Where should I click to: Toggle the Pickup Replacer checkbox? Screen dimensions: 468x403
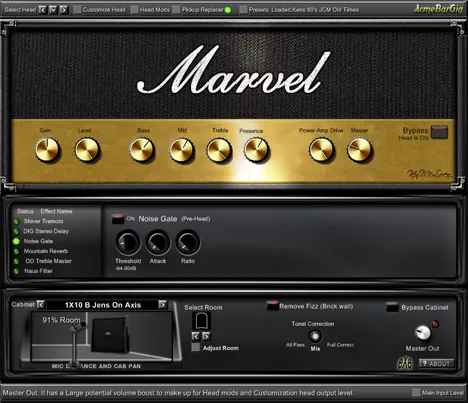coord(176,10)
